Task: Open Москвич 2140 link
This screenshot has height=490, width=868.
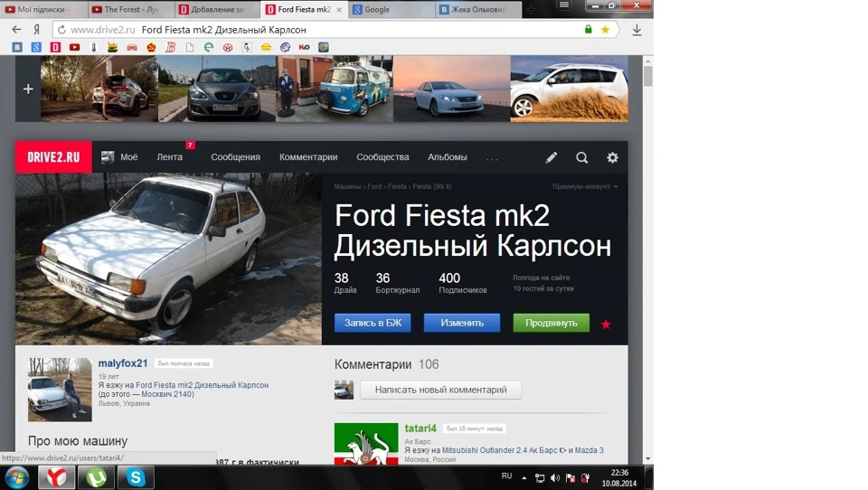Action: (166, 394)
